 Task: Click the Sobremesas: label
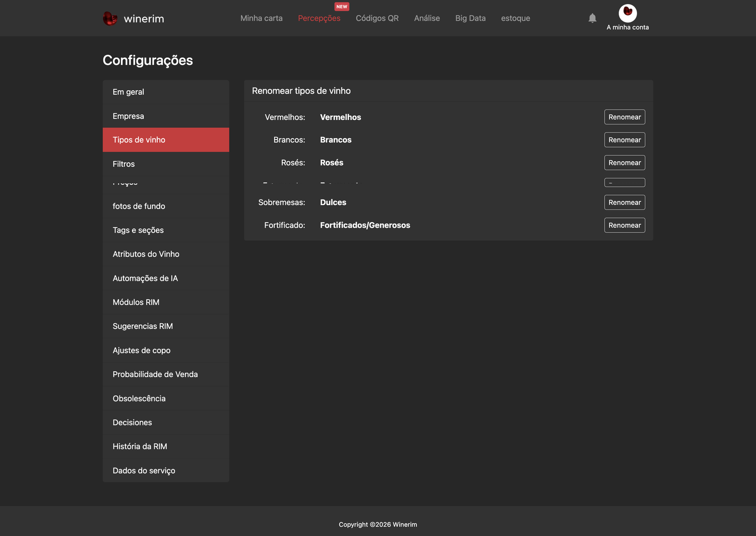coord(282,203)
